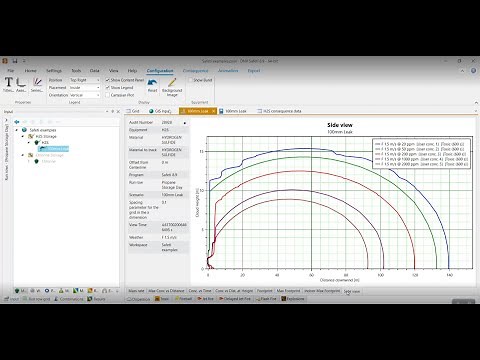Switch to the Export ribbon tab

254,71
